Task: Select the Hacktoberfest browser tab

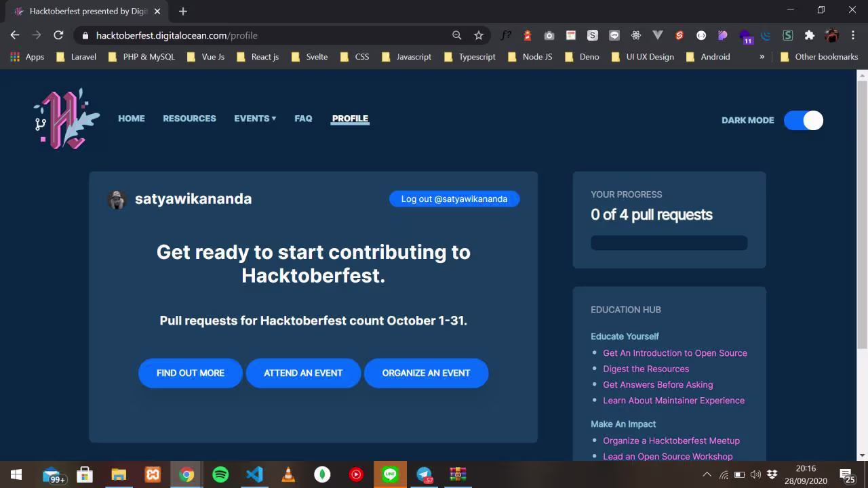Action: 88,12
